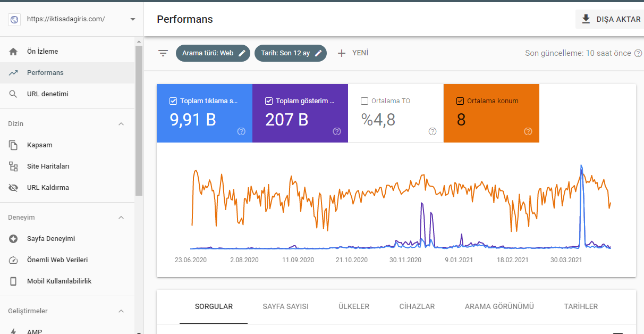
Task: Open URL denetimi menu item
Action: click(67, 94)
